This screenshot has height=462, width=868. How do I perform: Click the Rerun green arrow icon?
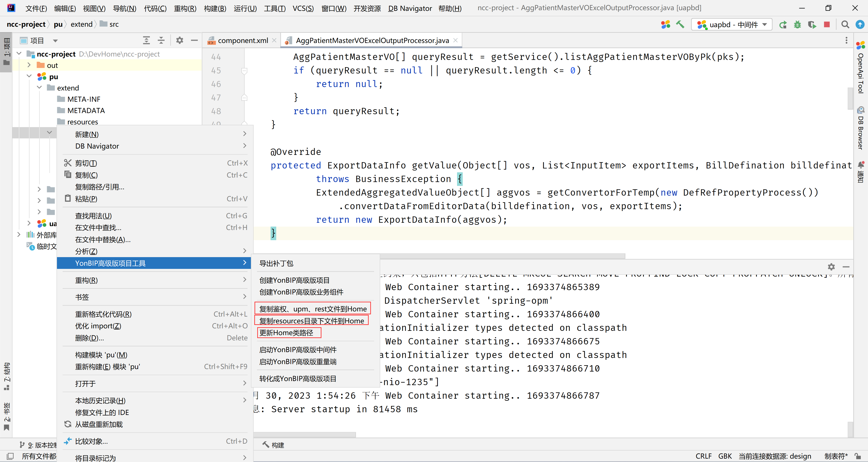click(783, 25)
